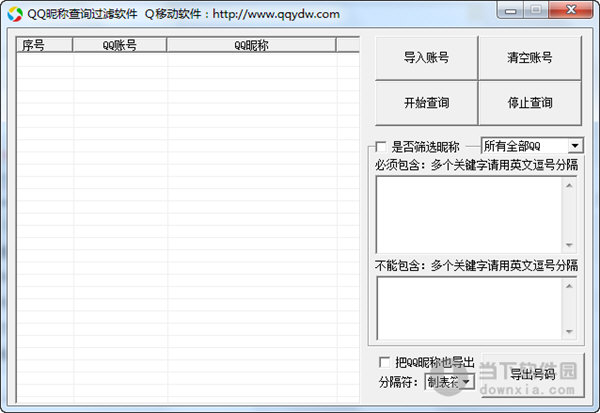Stop query with 停止查询 button
This screenshot has width=600, height=413.
[530, 103]
